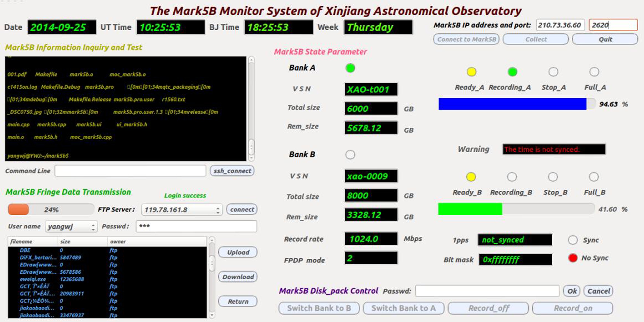Click the Stop_B indicator circle
The image size is (644, 322).
[553, 177]
